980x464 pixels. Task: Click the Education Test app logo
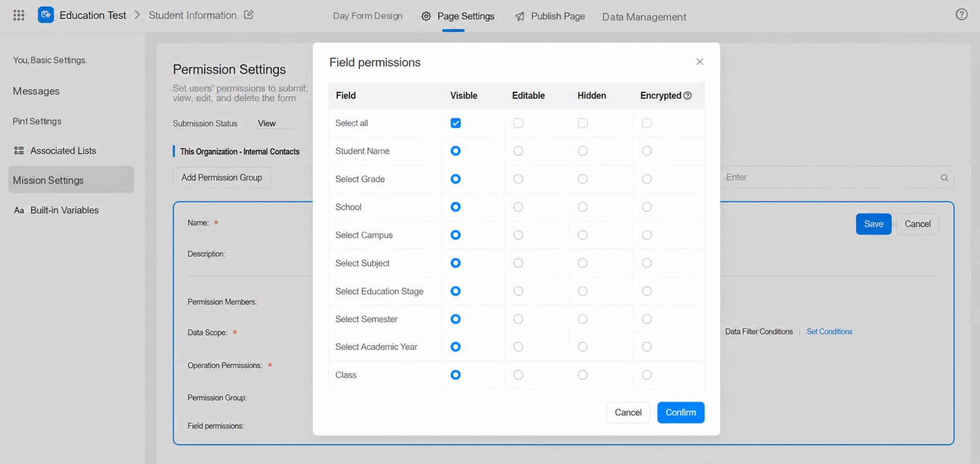click(46, 15)
